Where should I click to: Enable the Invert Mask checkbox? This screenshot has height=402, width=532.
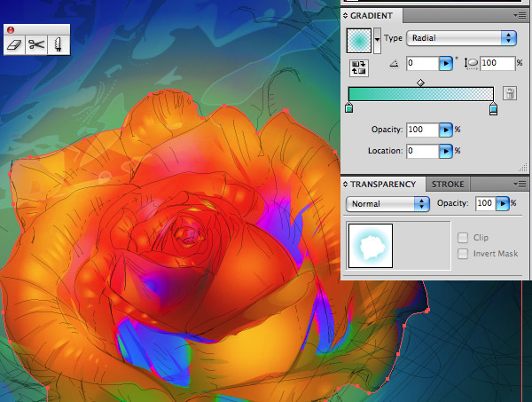click(463, 254)
